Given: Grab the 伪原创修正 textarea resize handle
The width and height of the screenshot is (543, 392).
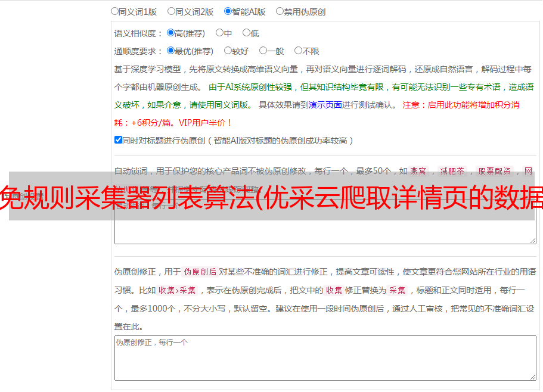Looking at the screenshot, I should pyautogui.click(x=533, y=377).
